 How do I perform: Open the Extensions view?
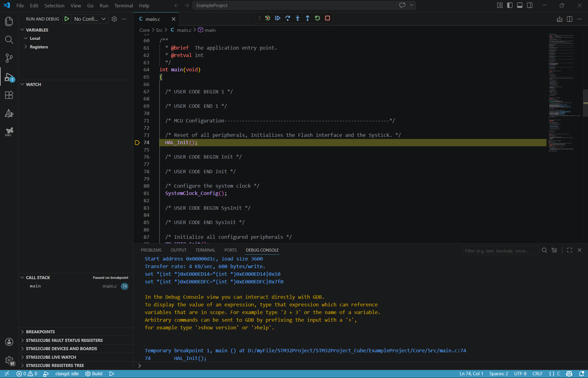tap(9, 95)
